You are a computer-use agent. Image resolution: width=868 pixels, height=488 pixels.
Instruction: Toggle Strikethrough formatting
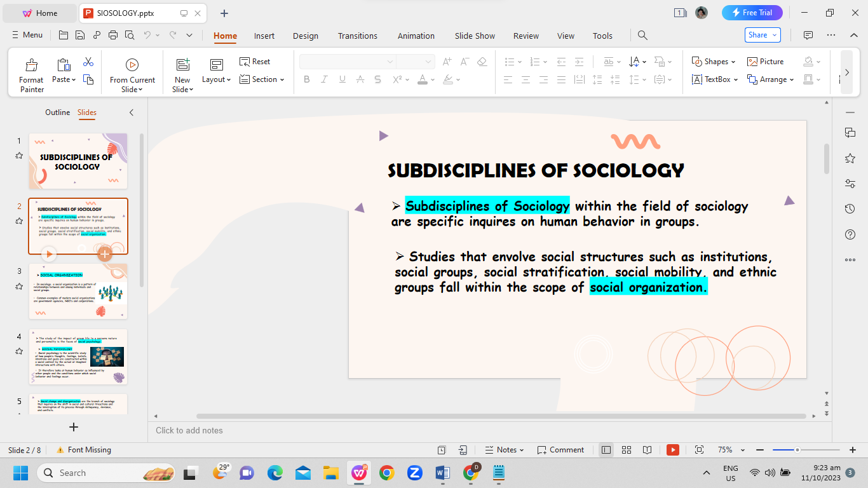(x=360, y=79)
